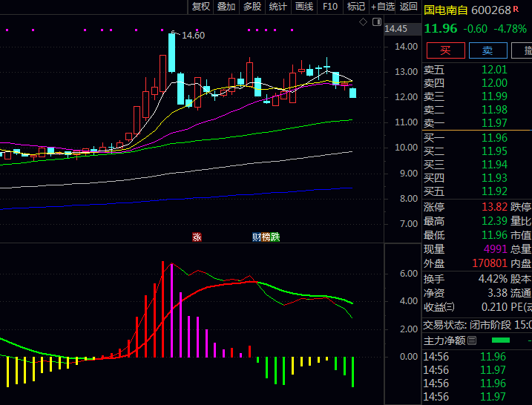
Task: Click the 榜 ranking marker on chart
Action: pyautogui.click(x=266, y=237)
